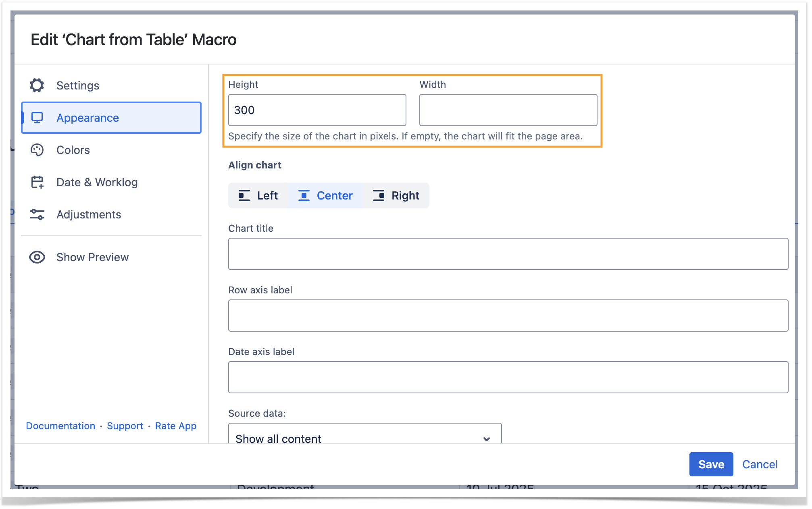Open the Date & Worklog section
The height and width of the screenshot is (509, 812).
click(x=97, y=182)
